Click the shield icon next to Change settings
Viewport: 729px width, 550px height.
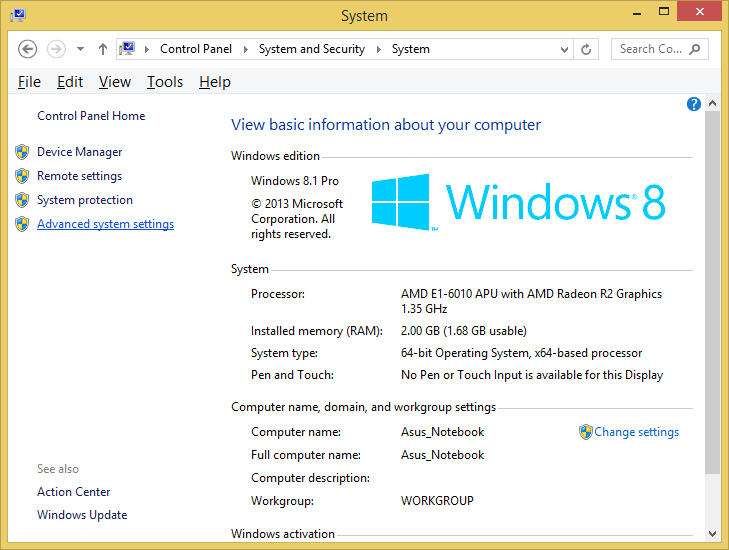coord(585,432)
